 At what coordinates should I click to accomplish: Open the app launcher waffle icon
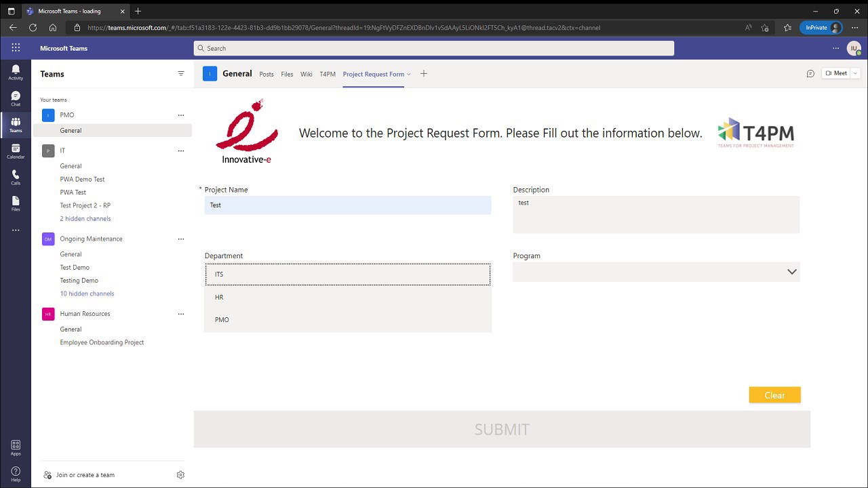[16, 48]
